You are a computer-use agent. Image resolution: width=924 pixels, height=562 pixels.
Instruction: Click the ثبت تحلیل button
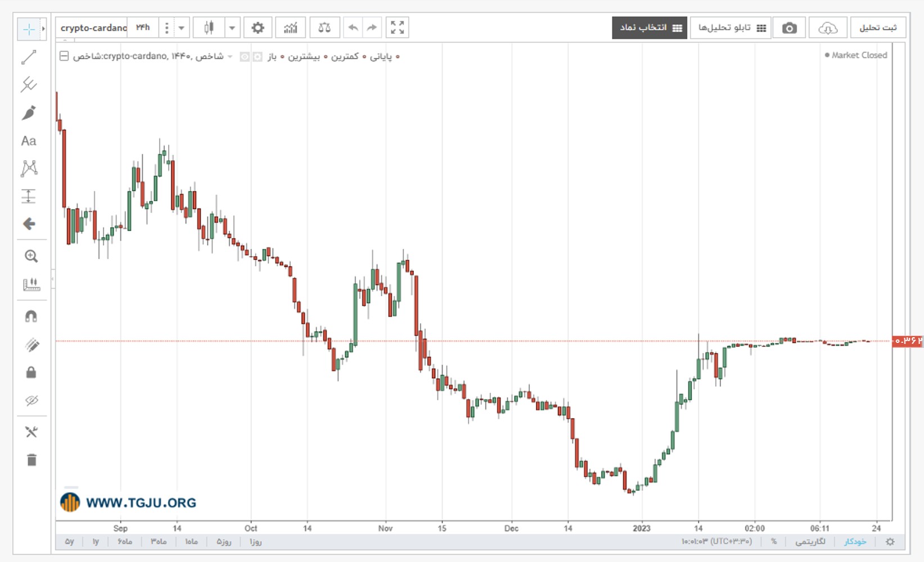point(877,28)
